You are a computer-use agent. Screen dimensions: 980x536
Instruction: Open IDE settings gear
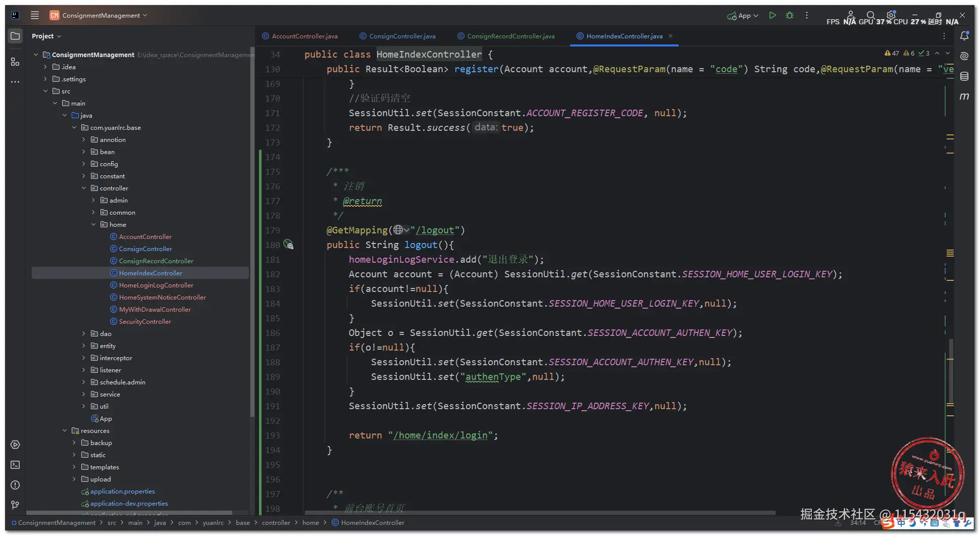point(891,15)
